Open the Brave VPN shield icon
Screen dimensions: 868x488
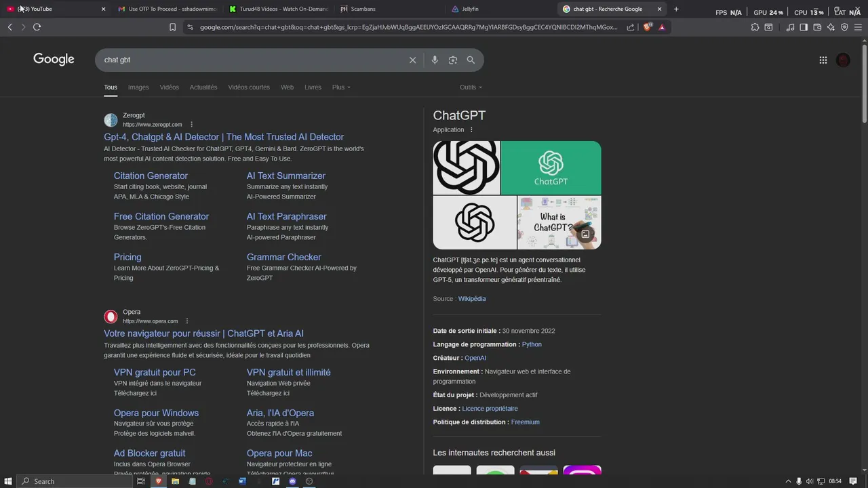(844, 27)
